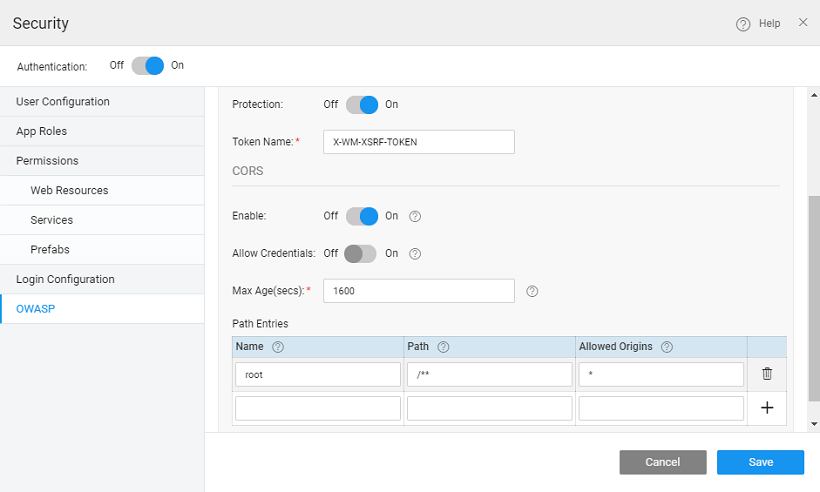Toggle the Protection switch off
Viewport: 820px width, 492px height.
362,104
